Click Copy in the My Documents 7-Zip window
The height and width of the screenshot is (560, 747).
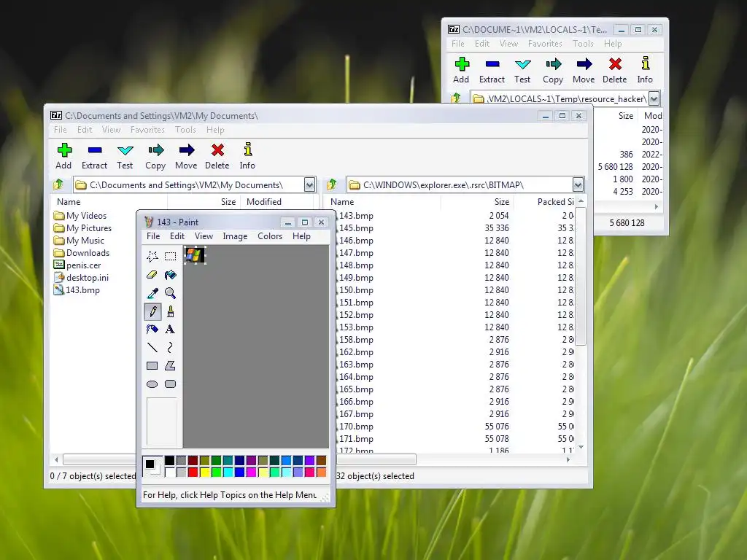click(155, 156)
